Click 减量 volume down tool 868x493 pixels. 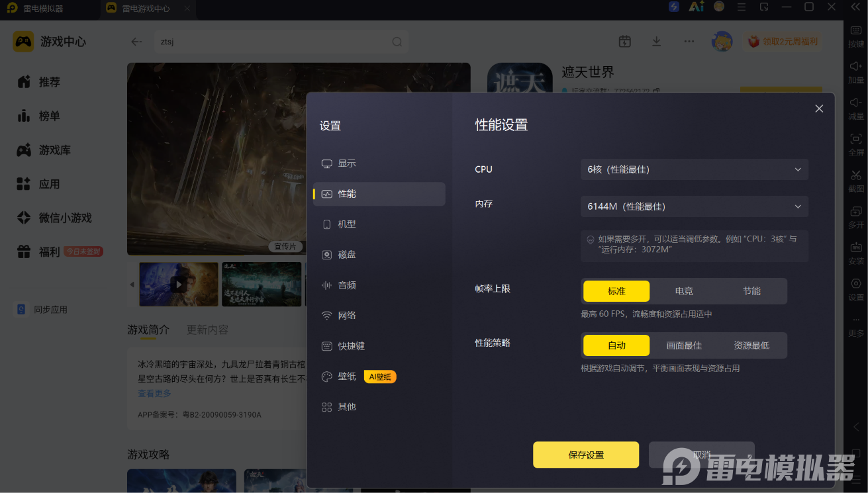[856, 109]
